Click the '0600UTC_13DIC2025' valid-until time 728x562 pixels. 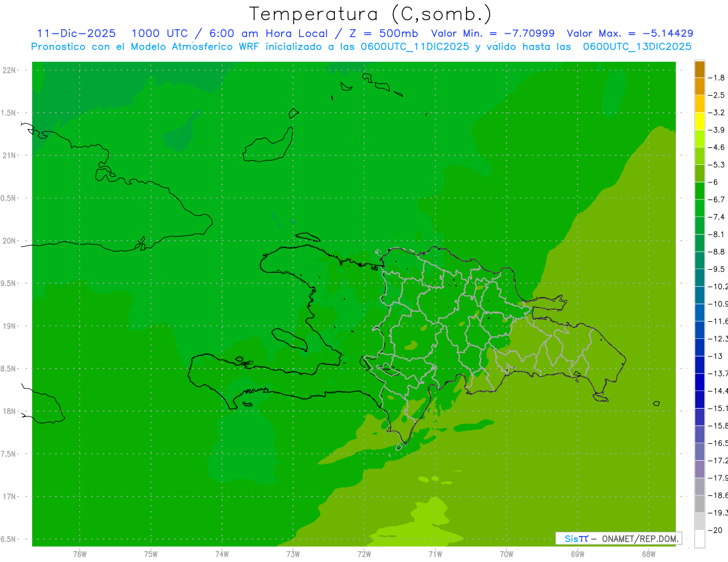[637, 47]
